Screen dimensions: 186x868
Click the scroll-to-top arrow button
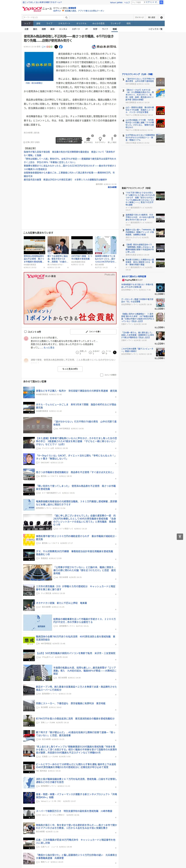(180, 537)
